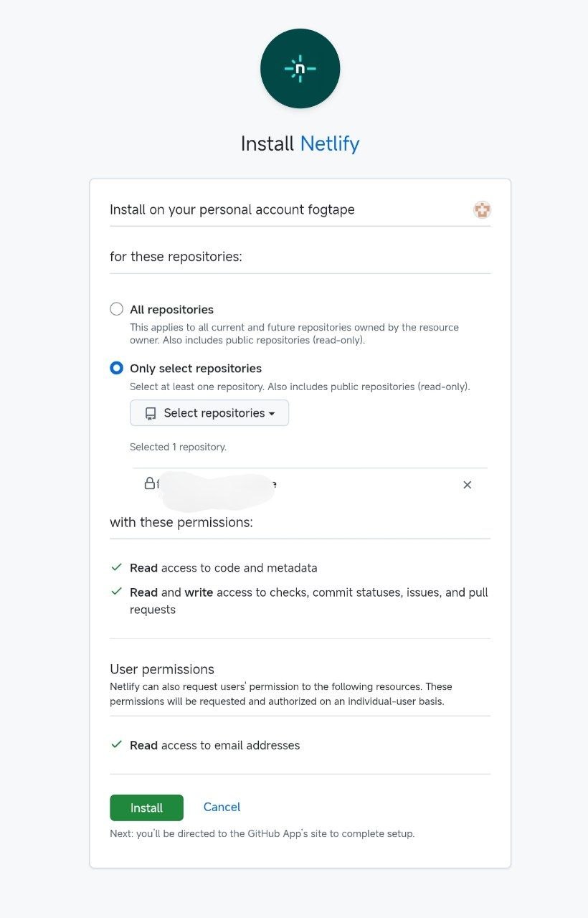Image resolution: width=588 pixels, height=918 pixels.
Task: Select the Only select repositories option
Action: coord(116,368)
